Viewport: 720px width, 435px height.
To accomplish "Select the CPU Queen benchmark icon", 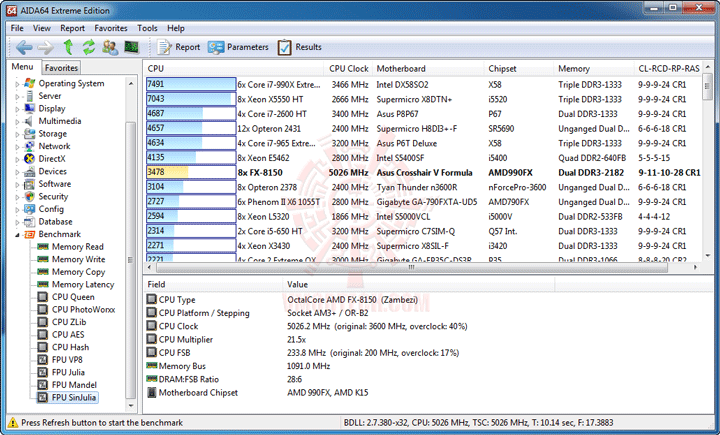I will coord(43,297).
